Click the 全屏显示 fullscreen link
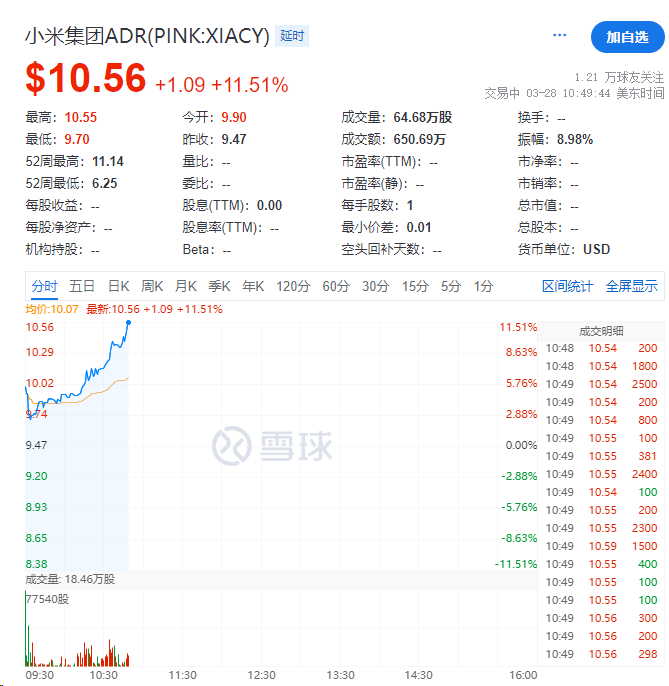This screenshot has height=686, width=669. point(631,287)
